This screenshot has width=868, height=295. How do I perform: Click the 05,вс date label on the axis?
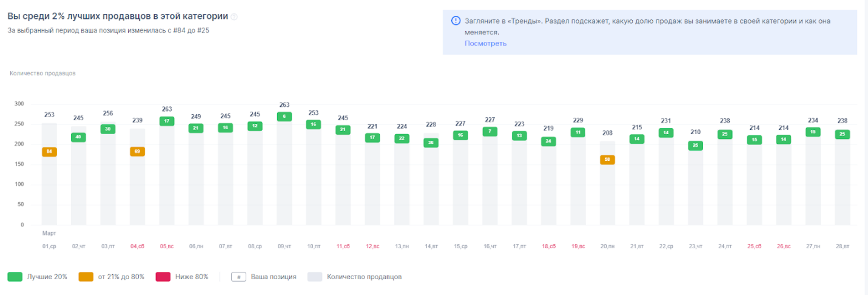(x=167, y=246)
